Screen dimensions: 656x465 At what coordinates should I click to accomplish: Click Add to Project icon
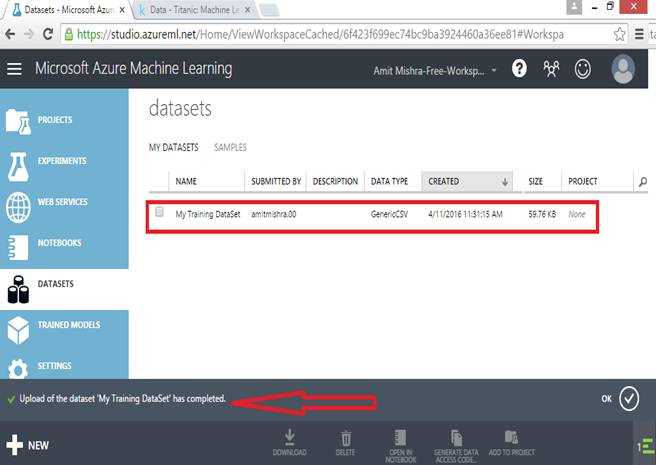click(511, 443)
